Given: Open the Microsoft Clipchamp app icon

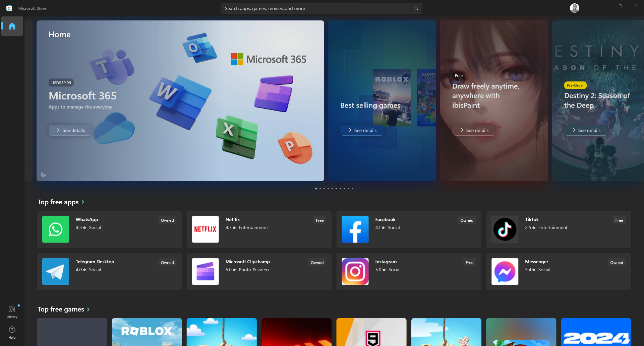Looking at the screenshot, I should (x=205, y=272).
